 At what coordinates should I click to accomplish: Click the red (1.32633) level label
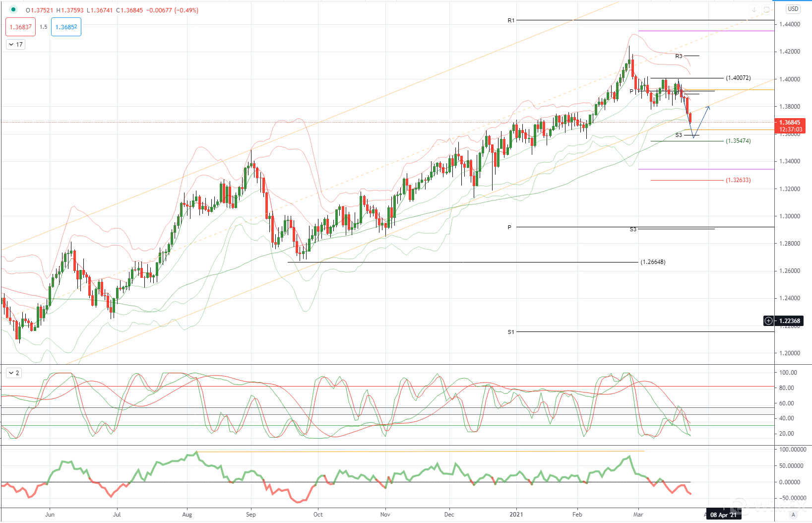[738, 180]
